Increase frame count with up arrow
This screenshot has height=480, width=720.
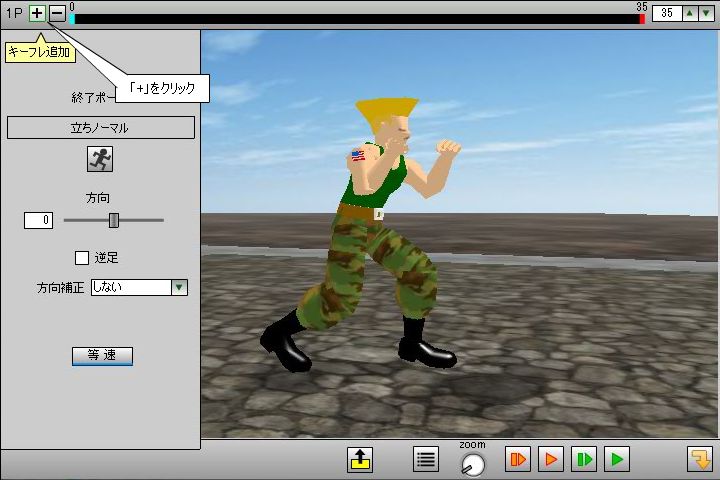(x=690, y=13)
